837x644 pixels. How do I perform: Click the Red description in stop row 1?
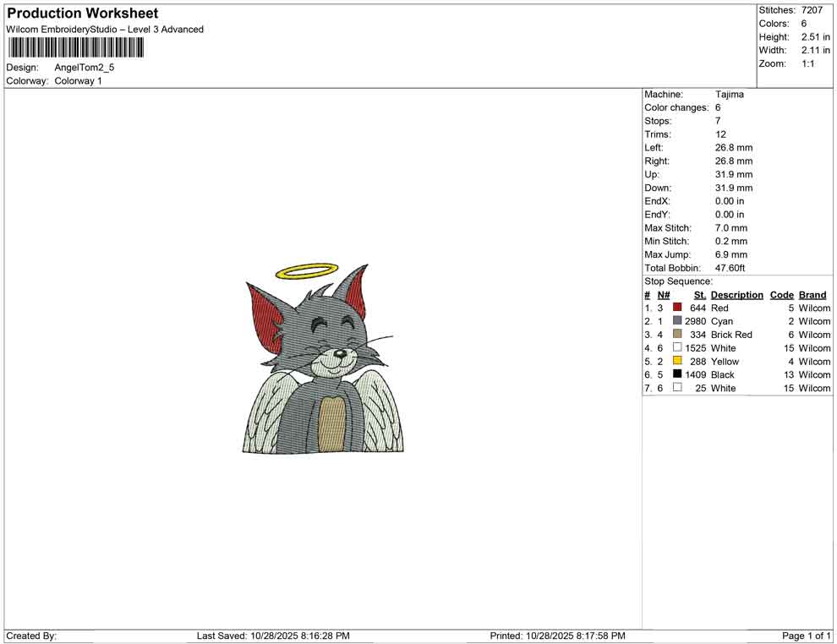pyautogui.click(x=719, y=308)
